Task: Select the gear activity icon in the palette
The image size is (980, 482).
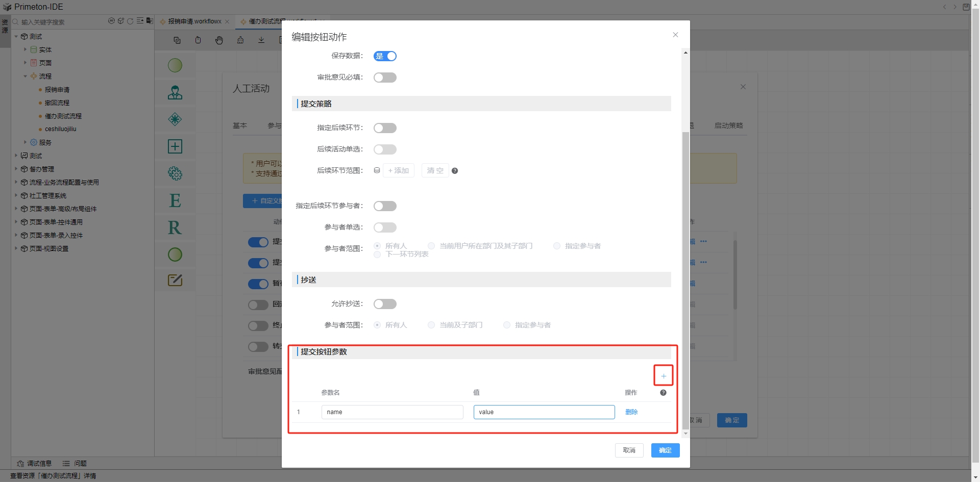Action: click(x=175, y=173)
